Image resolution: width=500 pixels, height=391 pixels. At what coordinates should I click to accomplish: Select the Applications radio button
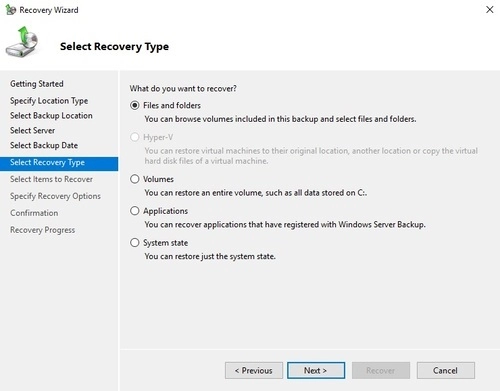click(x=135, y=211)
